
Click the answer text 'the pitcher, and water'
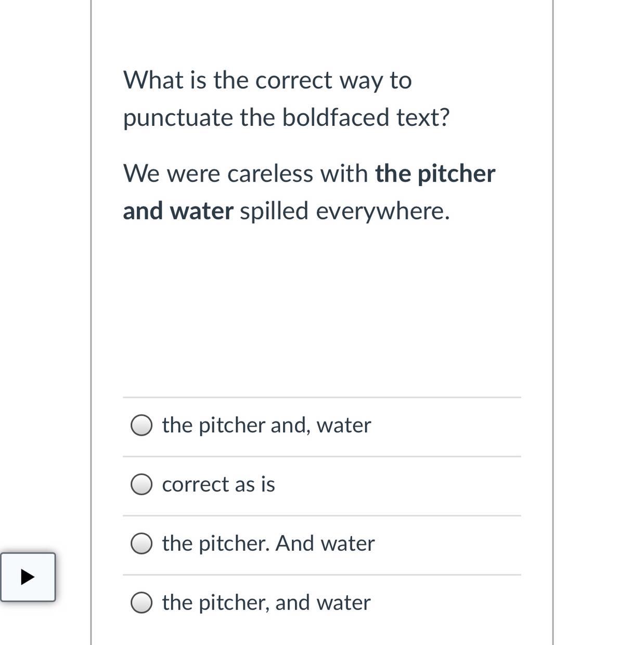click(x=266, y=603)
